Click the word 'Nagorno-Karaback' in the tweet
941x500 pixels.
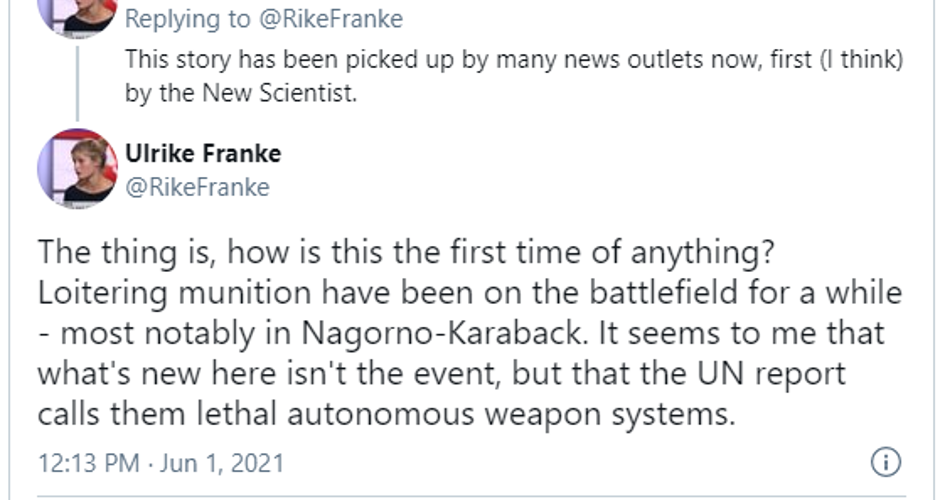tap(441, 333)
